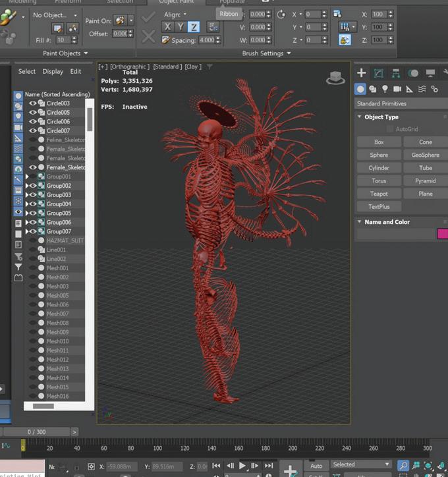Click the Teapot primitive button

pyautogui.click(x=378, y=194)
